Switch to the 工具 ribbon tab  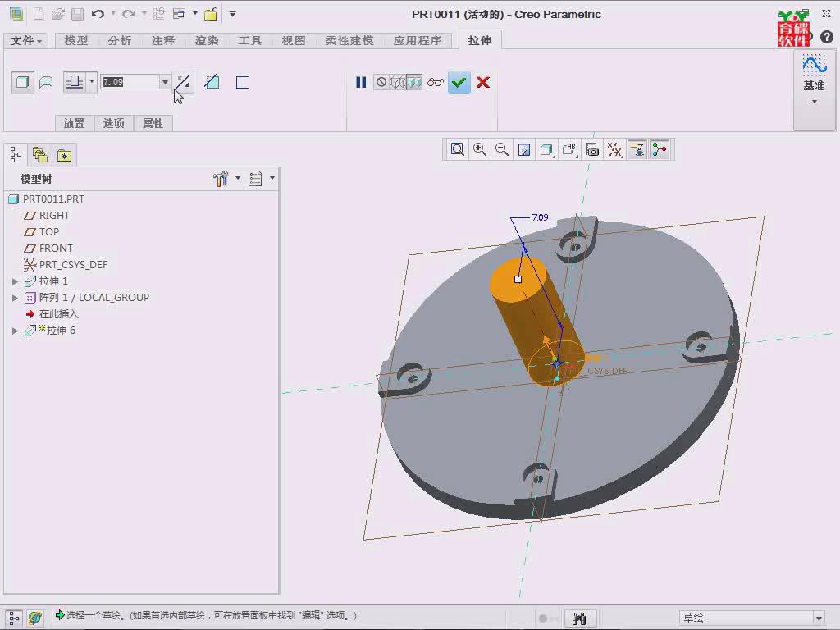tap(249, 41)
